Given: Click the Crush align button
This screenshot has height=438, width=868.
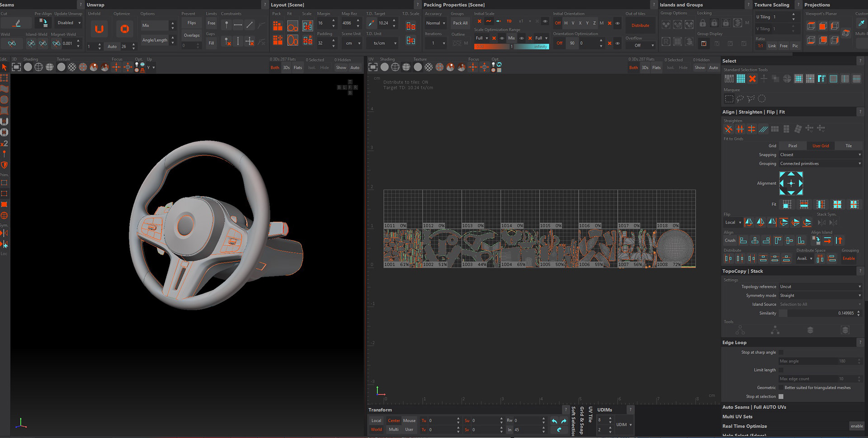Looking at the screenshot, I should pos(730,240).
